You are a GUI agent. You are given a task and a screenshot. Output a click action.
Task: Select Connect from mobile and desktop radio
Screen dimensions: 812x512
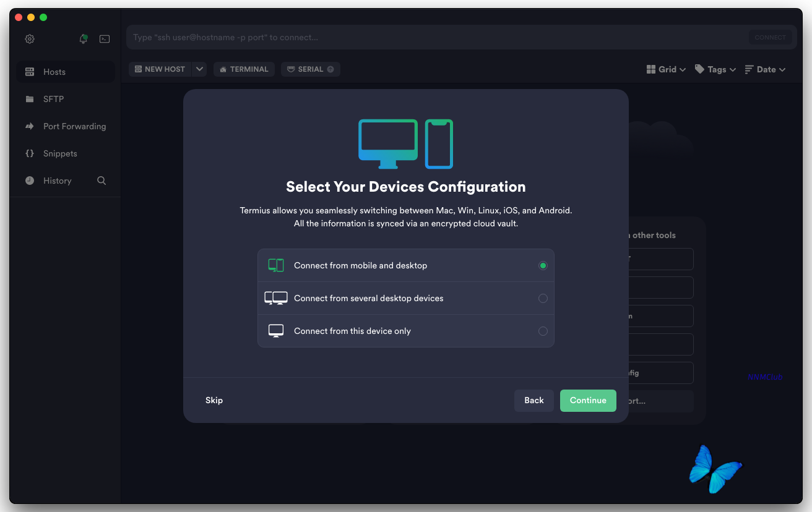(543, 265)
